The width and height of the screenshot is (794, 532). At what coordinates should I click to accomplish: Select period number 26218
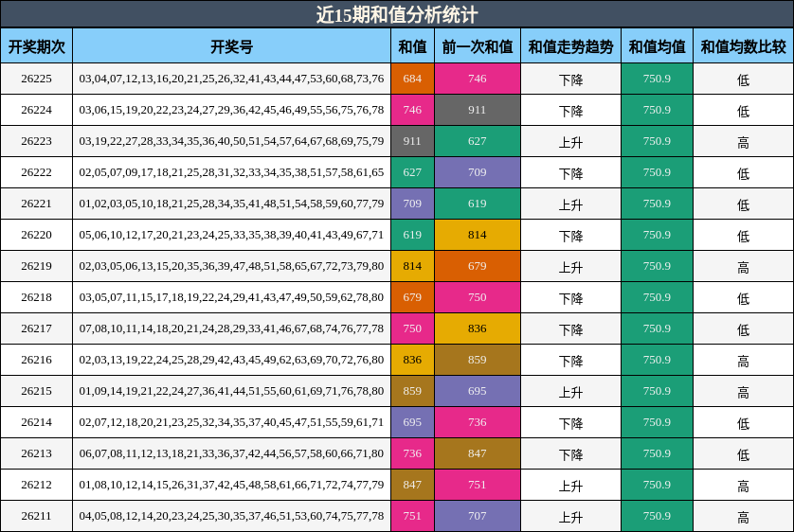point(36,297)
